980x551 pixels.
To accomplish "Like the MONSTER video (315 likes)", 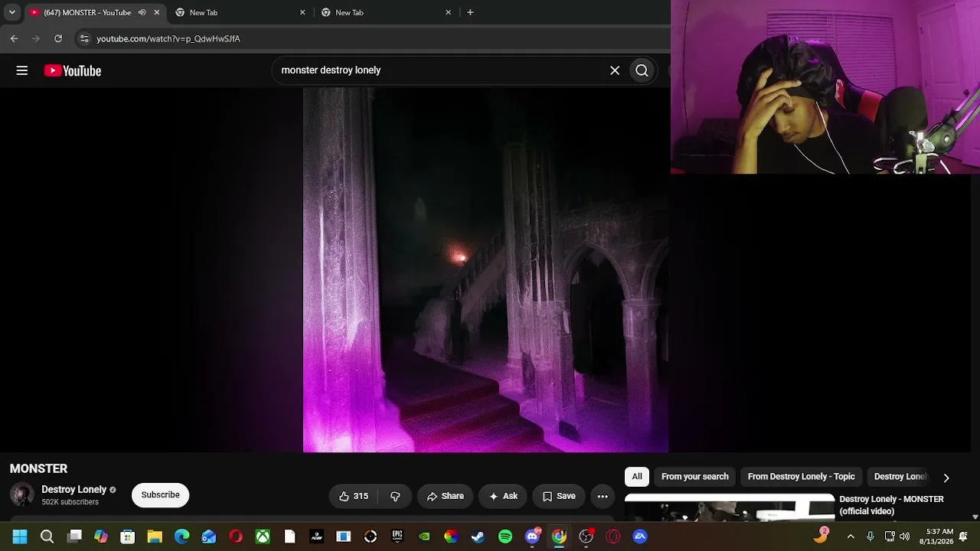I will tap(354, 496).
